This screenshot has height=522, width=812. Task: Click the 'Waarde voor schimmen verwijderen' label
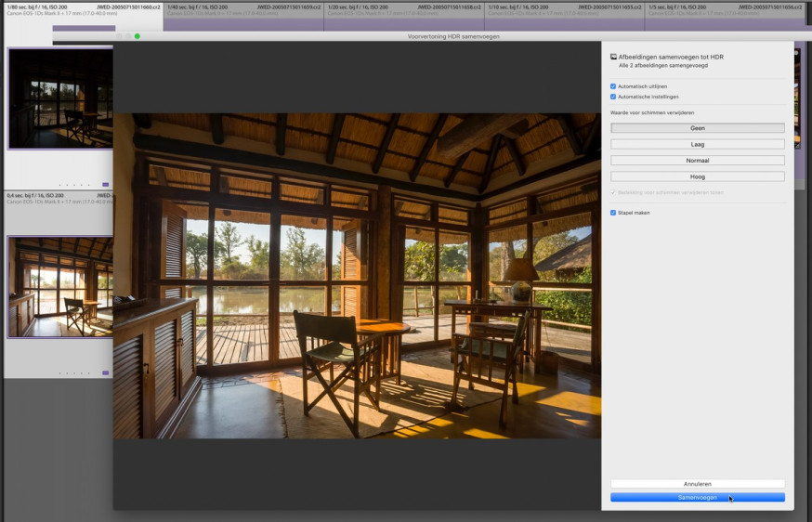click(x=652, y=112)
